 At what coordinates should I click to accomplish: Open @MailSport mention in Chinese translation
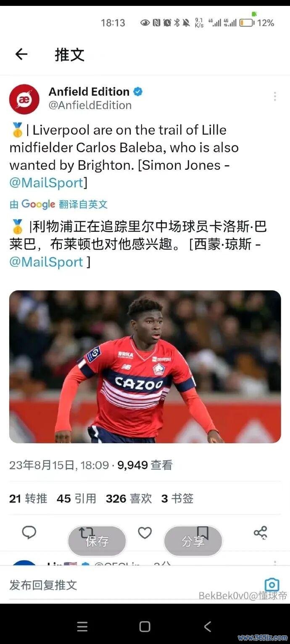(46, 262)
